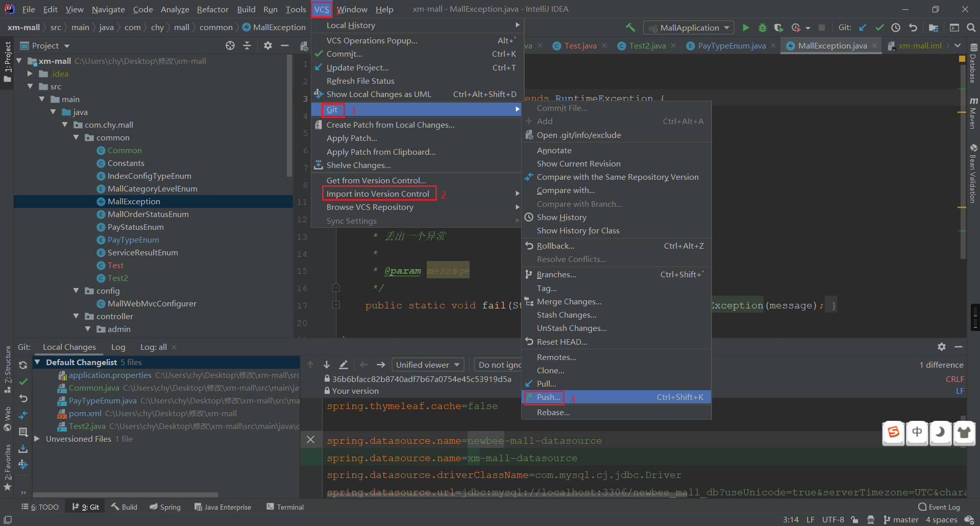Open the VCS menu
This screenshot has height=526, width=980.
pos(322,9)
